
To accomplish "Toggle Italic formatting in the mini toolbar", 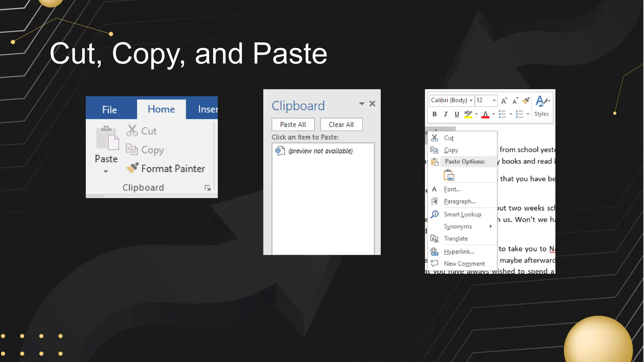I will click(x=446, y=114).
